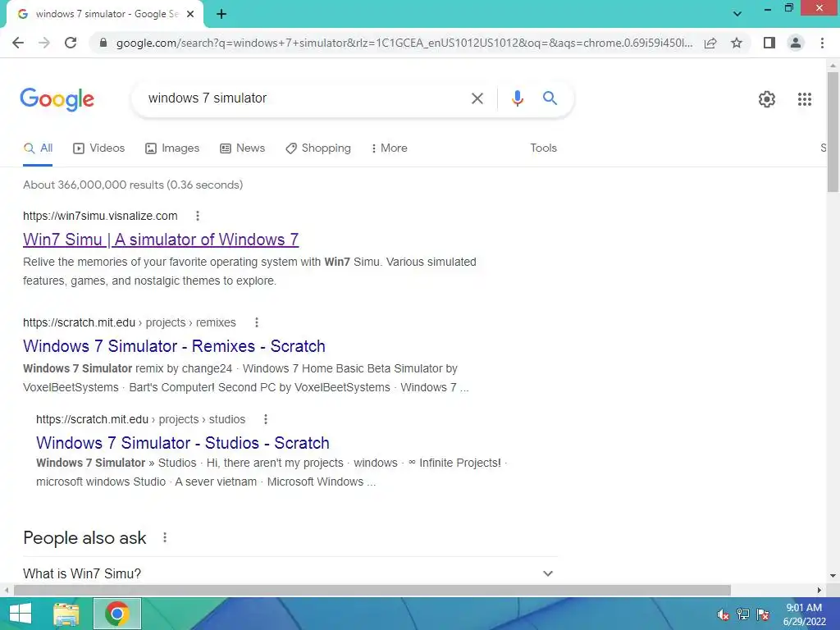Bookmark this page with the star icon
The image size is (840, 630).
point(737,43)
